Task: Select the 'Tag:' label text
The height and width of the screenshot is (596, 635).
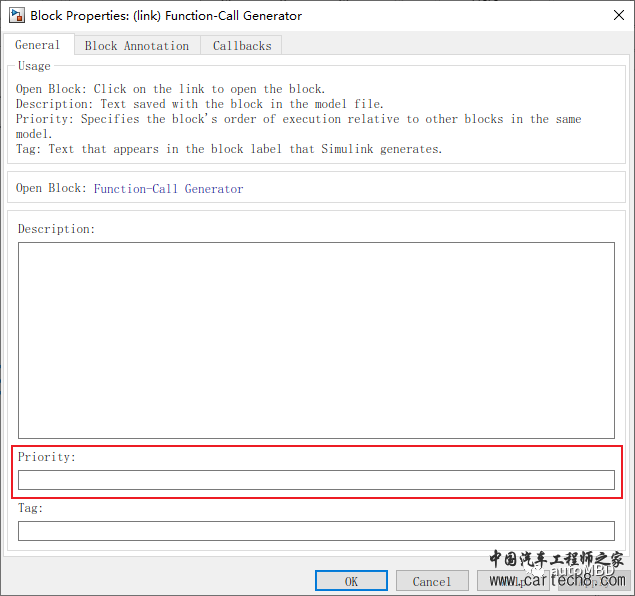Action: pyautogui.click(x=30, y=508)
